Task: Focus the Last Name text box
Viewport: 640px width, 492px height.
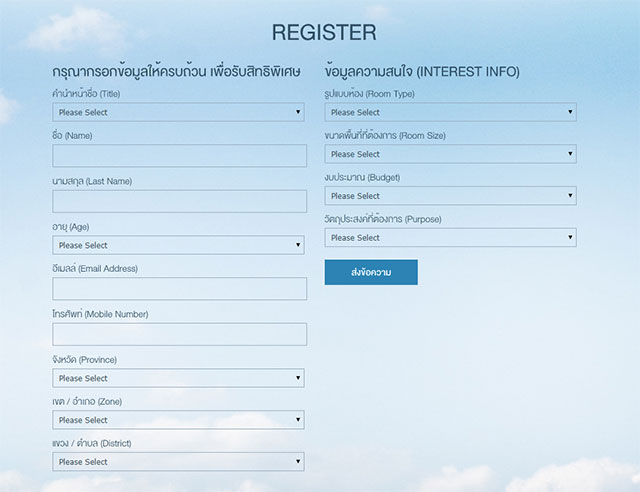Action: 179,201
